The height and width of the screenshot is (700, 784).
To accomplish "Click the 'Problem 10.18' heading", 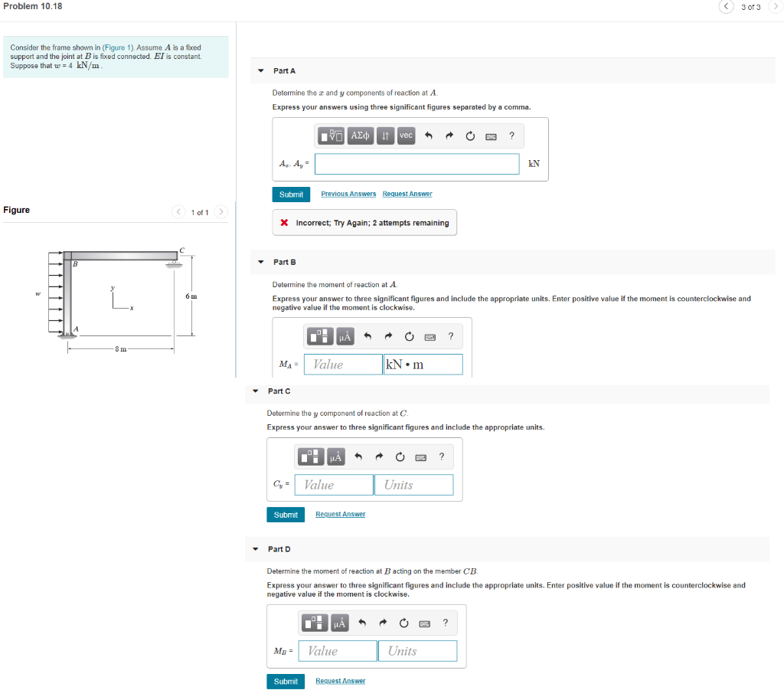I will [33, 6].
